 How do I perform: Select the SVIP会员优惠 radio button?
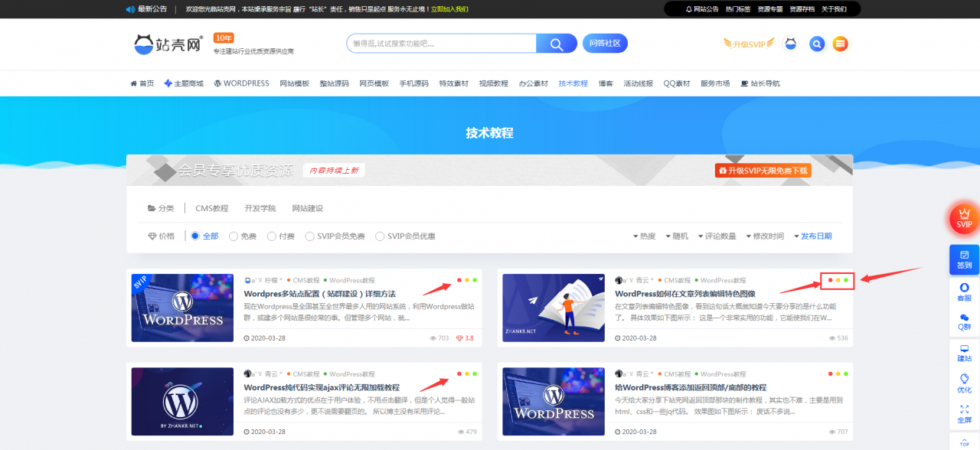click(381, 236)
